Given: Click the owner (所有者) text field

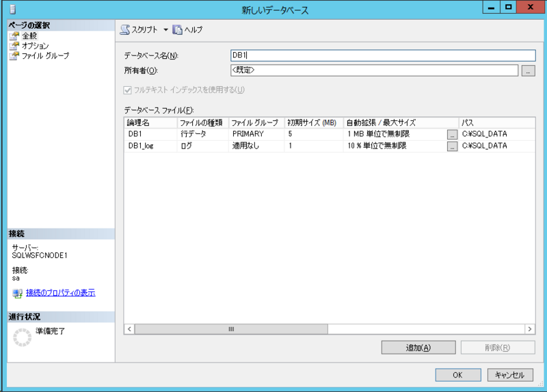Looking at the screenshot, I should [x=374, y=70].
